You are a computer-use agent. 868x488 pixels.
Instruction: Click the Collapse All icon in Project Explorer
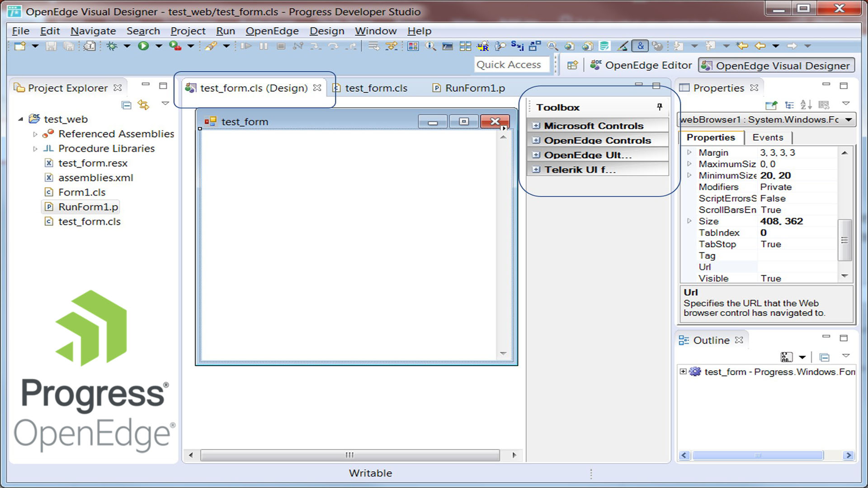[x=127, y=105]
